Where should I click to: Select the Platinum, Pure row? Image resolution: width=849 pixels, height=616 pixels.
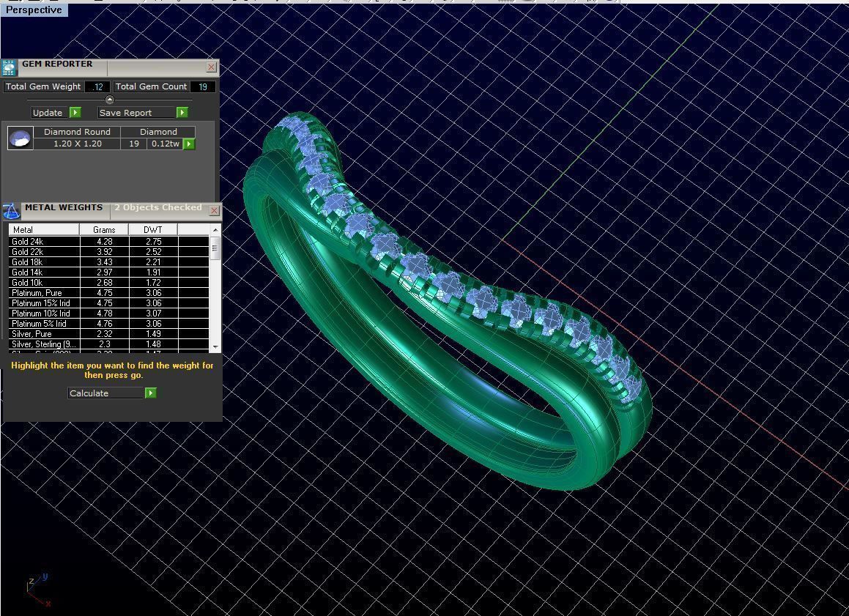[108, 293]
